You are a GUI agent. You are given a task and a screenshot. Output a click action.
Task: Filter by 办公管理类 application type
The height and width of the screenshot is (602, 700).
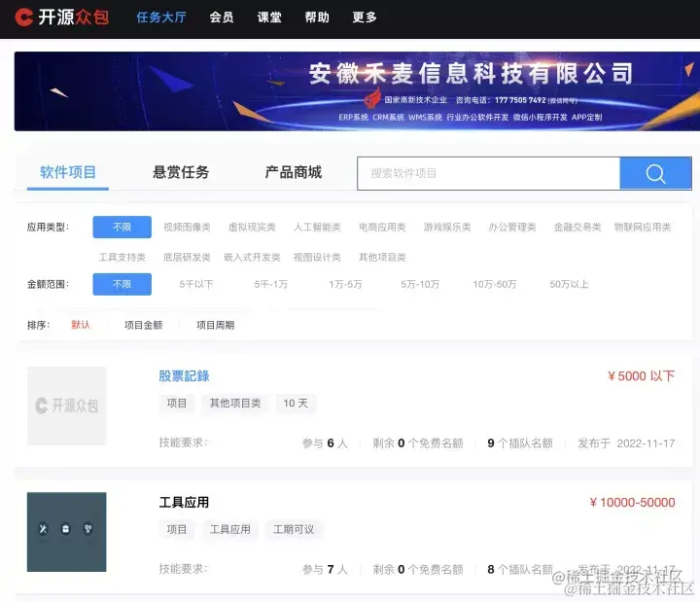click(x=512, y=228)
